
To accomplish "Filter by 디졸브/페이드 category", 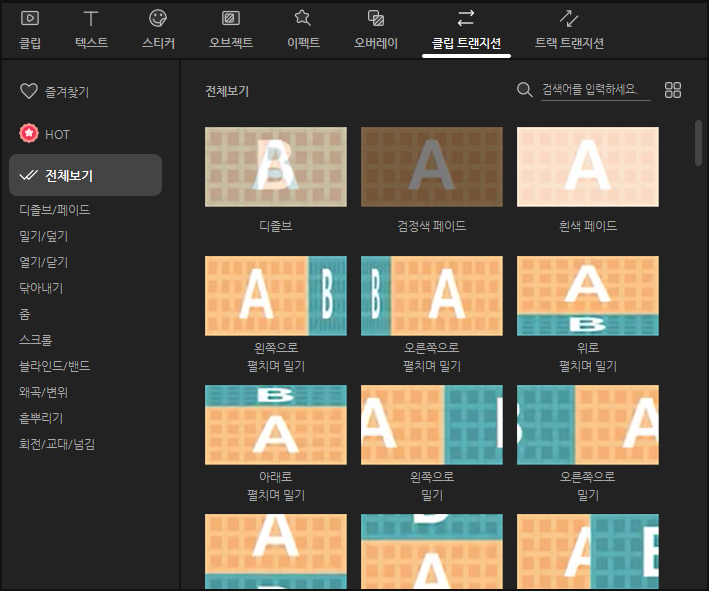I will (x=54, y=210).
